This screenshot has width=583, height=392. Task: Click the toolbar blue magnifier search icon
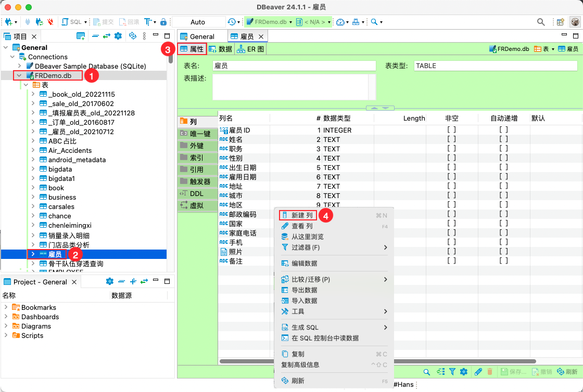point(374,22)
